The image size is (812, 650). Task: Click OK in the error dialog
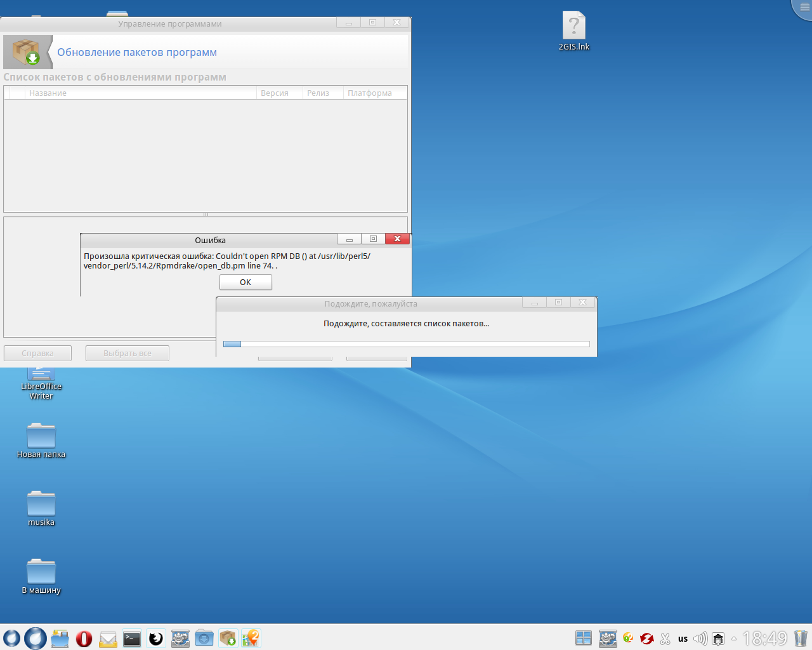[x=246, y=282]
